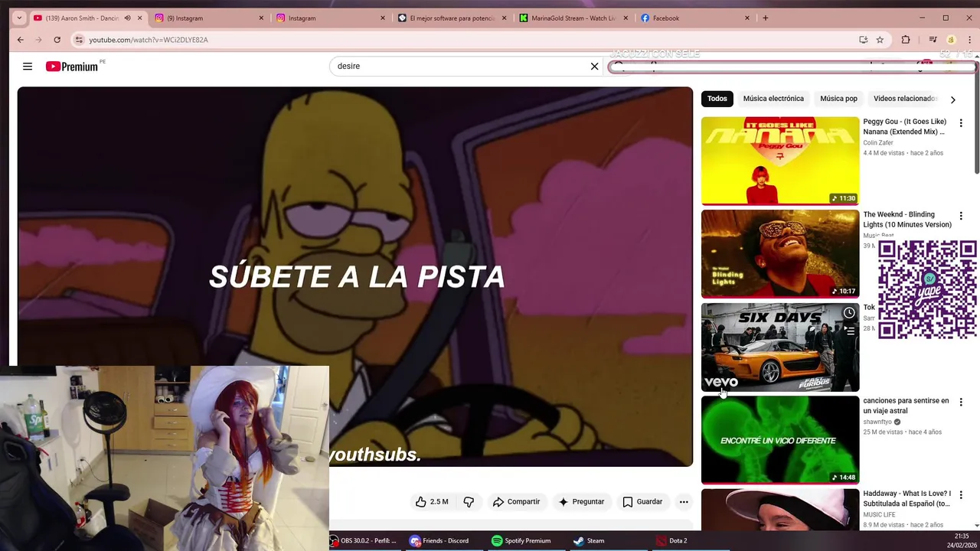
Task: Open the browser extensions puzzle icon
Action: tap(906, 40)
